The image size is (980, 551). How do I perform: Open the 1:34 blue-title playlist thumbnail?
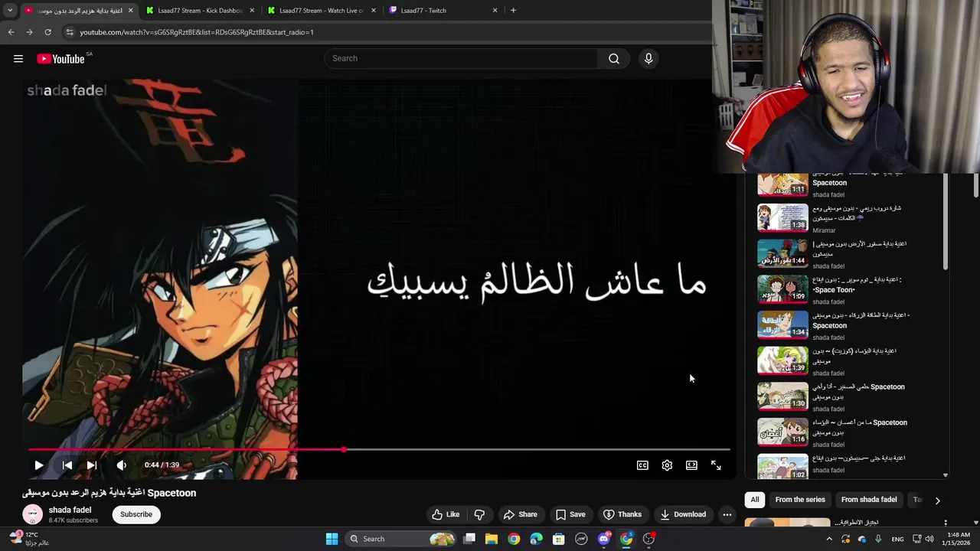[782, 324]
